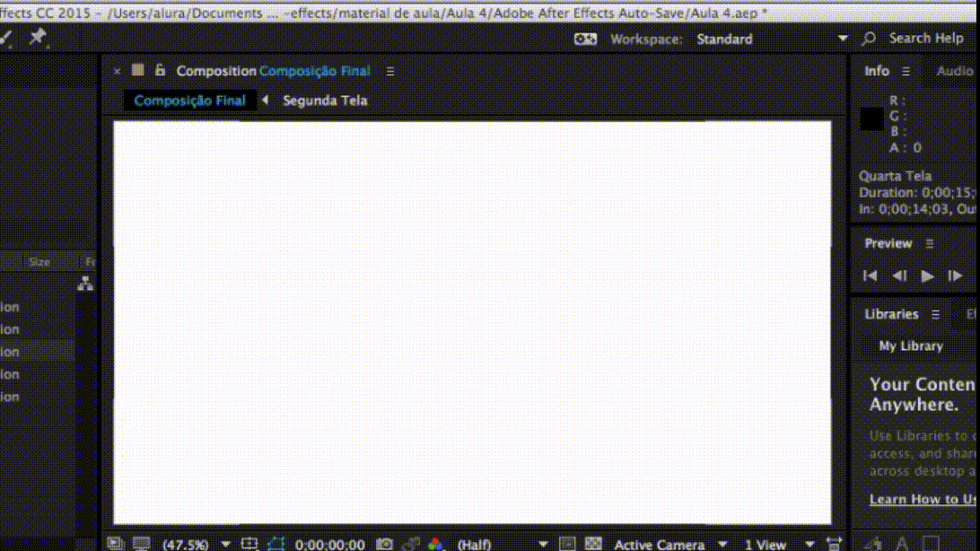This screenshot has height=551, width=980.
Task: Select the Segunda Tela composition tab
Action: pyautogui.click(x=325, y=101)
